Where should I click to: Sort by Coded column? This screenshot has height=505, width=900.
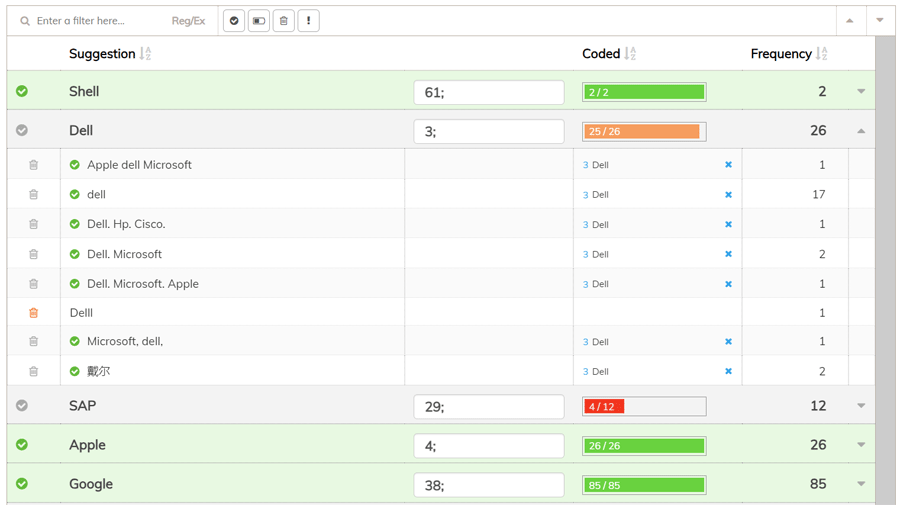click(630, 54)
